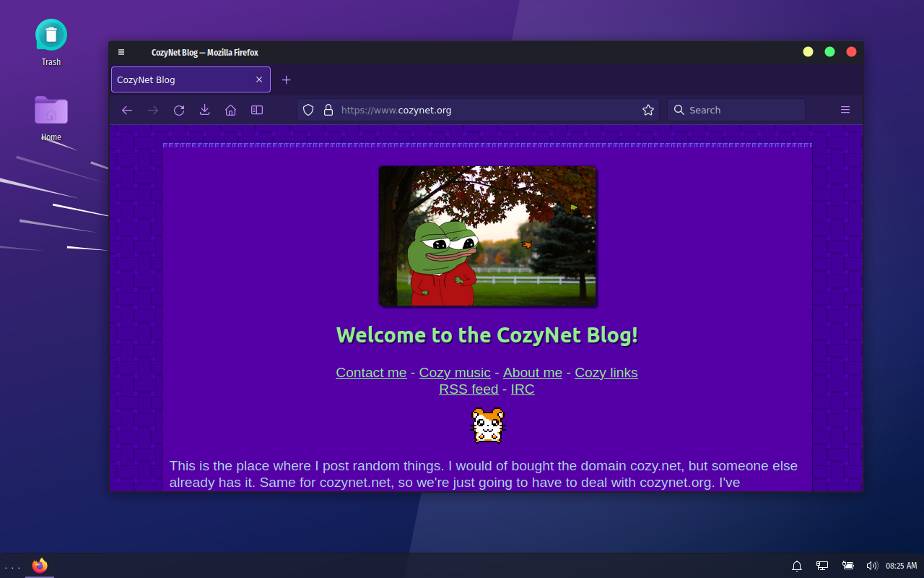The width and height of the screenshot is (924, 578).
Task: Open the Firefox hamburger application menu
Action: (x=845, y=110)
